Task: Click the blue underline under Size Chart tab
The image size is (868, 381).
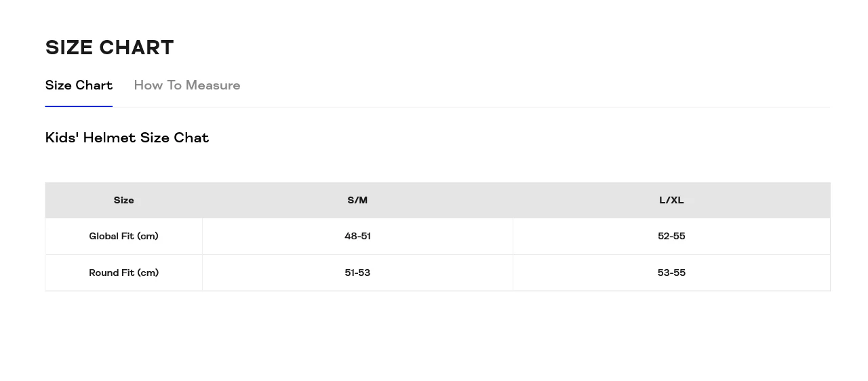Action: click(x=79, y=106)
